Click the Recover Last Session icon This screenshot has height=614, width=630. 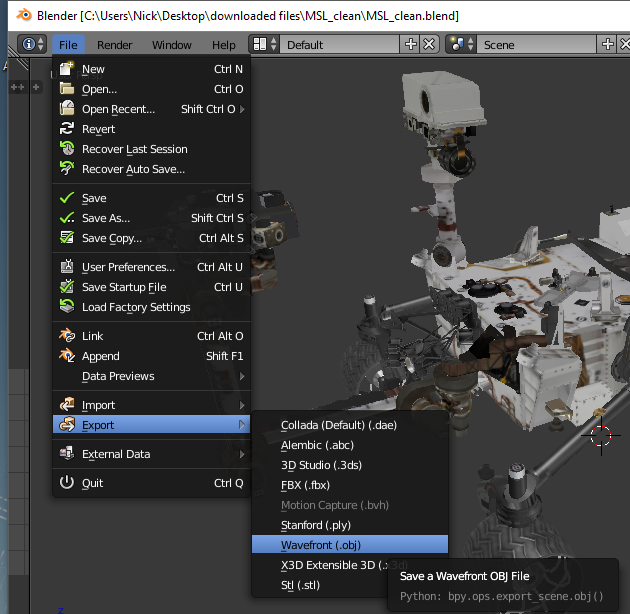tap(67, 149)
